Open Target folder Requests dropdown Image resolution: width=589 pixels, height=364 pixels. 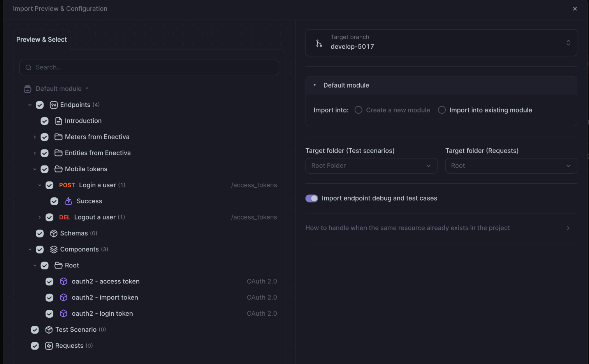pos(511,166)
